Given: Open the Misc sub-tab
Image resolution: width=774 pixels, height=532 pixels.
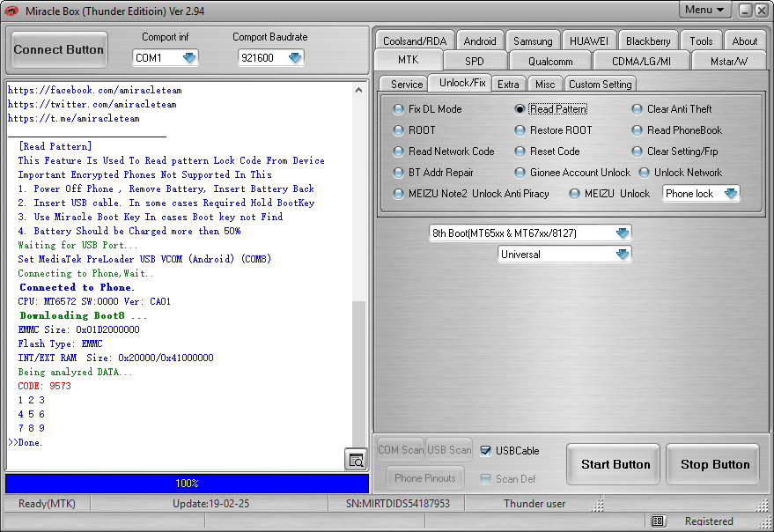Looking at the screenshot, I should tap(545, 85).
